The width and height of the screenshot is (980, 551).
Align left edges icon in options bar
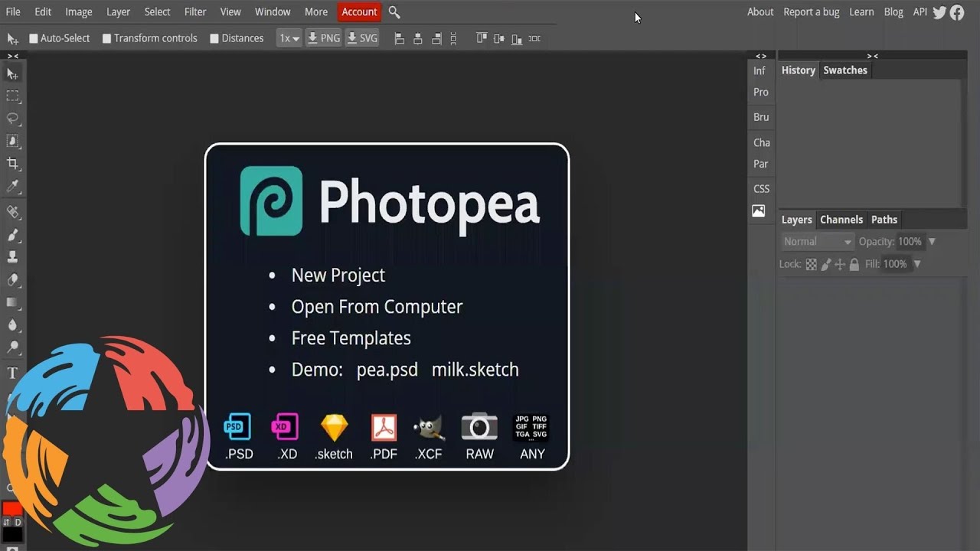399,38
